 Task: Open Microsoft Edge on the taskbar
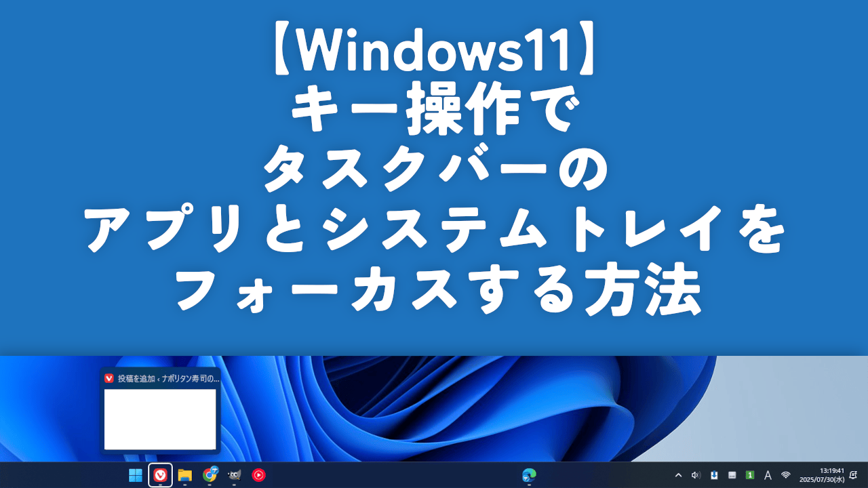pos(529,475)
